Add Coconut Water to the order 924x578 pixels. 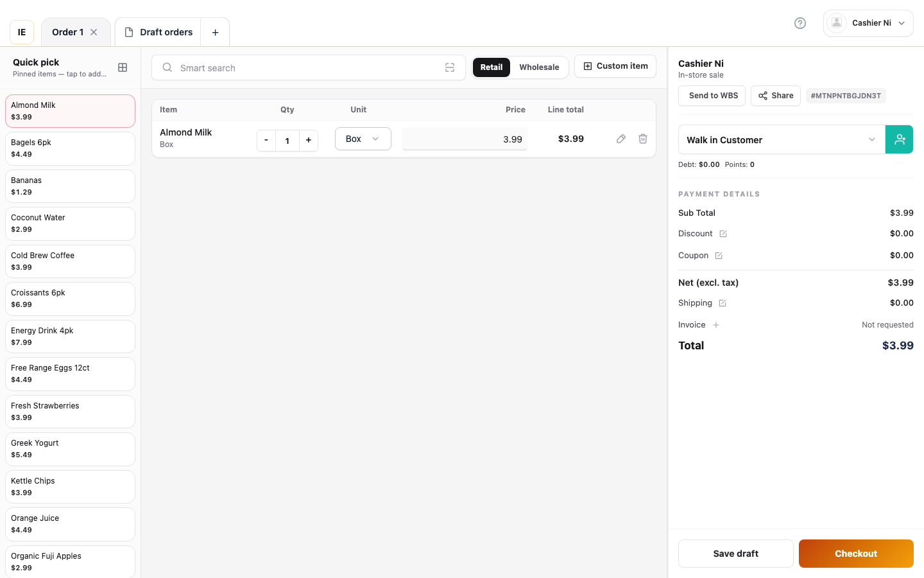coord(70,223)
